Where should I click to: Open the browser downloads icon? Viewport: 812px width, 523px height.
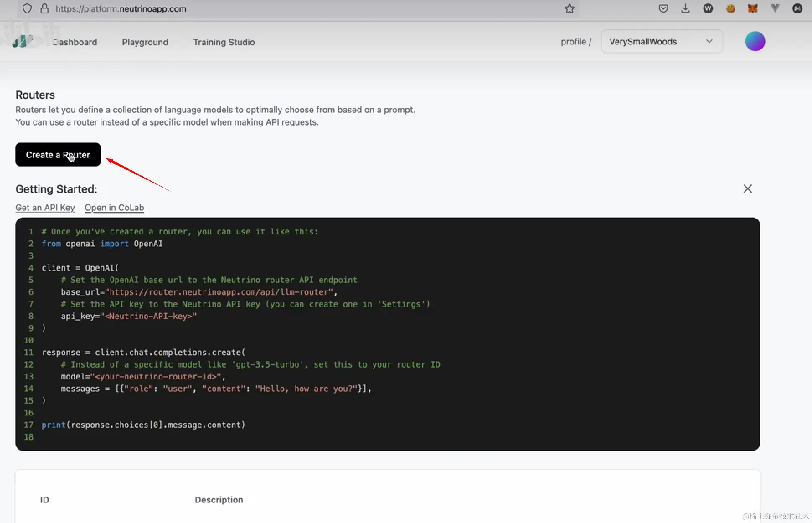pos(686,8)
